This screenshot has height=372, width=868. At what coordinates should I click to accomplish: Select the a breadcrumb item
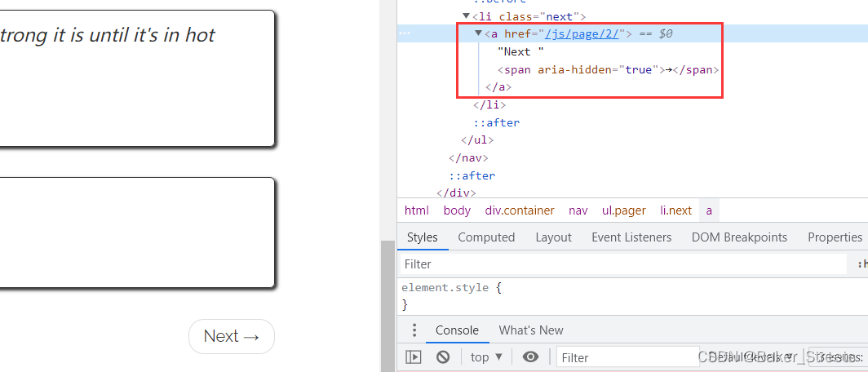[709, 210]
